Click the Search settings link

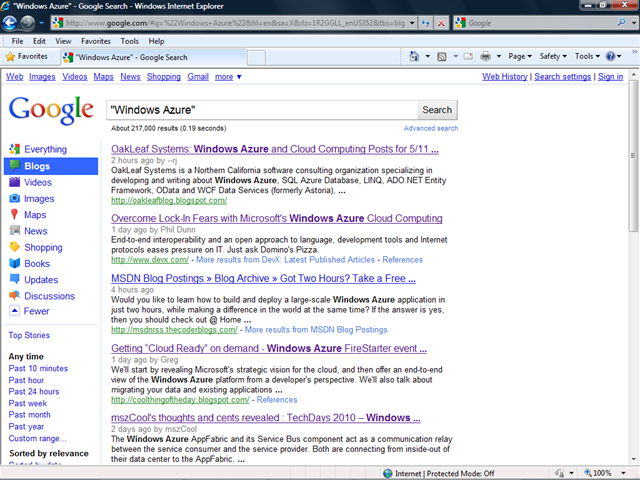coord(562,77)
